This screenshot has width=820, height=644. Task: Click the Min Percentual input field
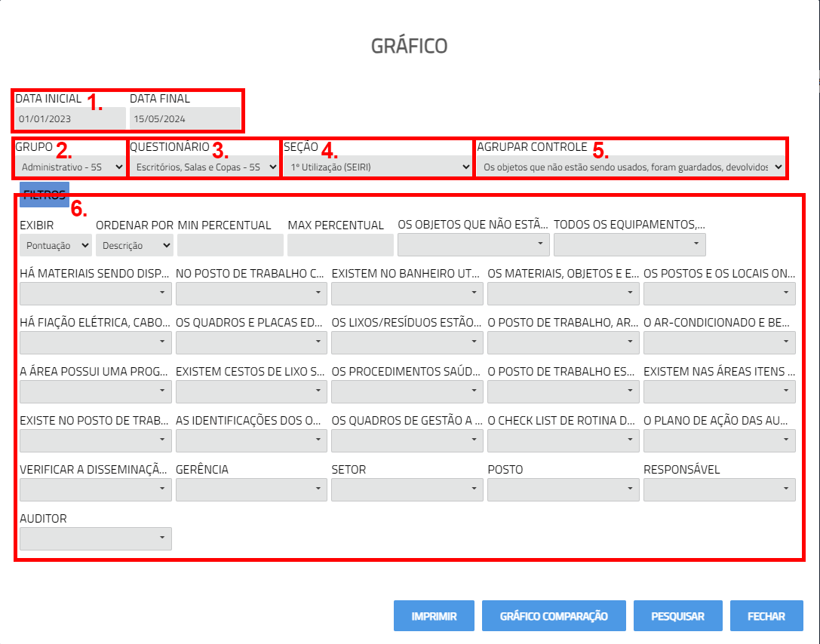(230, 245)
